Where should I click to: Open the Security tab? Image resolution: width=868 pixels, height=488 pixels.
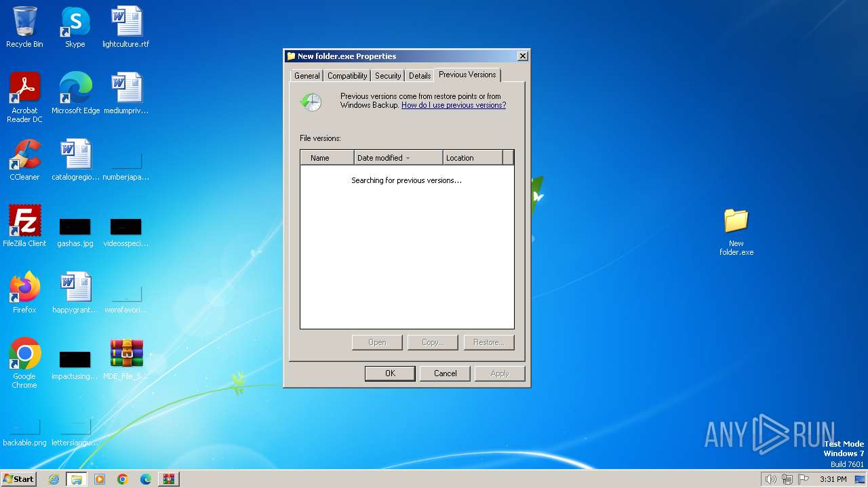(388, 76)
